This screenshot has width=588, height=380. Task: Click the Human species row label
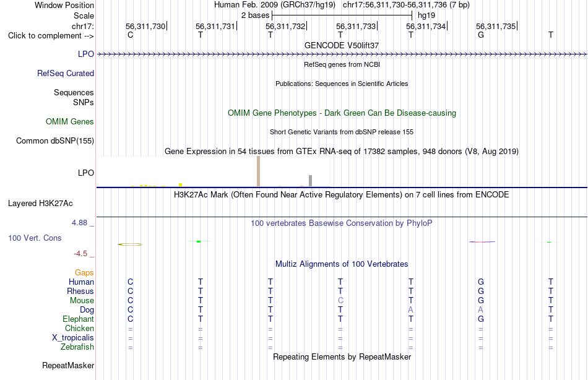click(81, 282)
